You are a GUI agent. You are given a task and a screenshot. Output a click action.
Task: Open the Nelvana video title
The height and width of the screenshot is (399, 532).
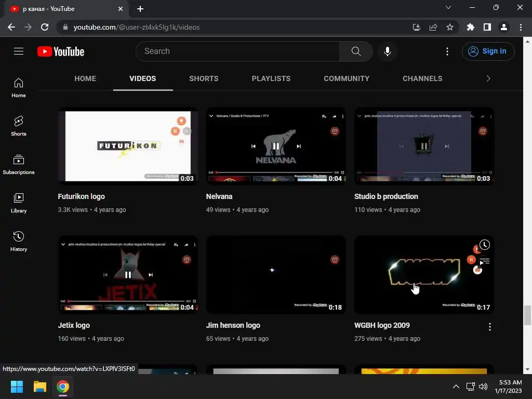pos(219,196)
